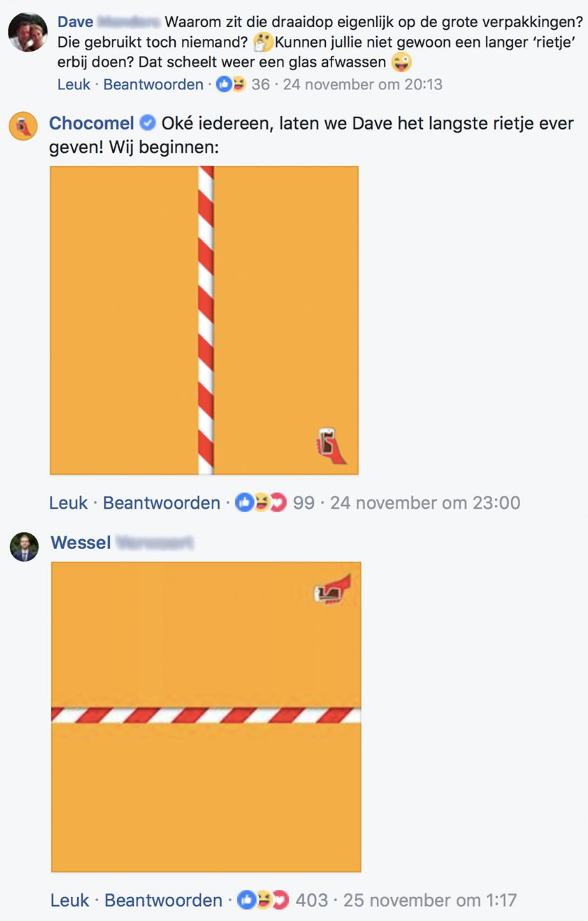Open the Dave profile name link

[75, 22]
